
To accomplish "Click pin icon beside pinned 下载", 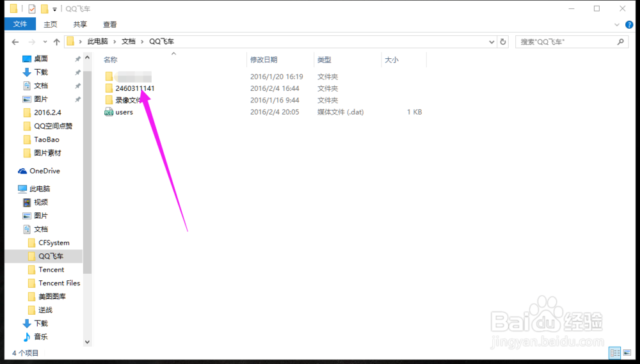I will pos(77,73).
